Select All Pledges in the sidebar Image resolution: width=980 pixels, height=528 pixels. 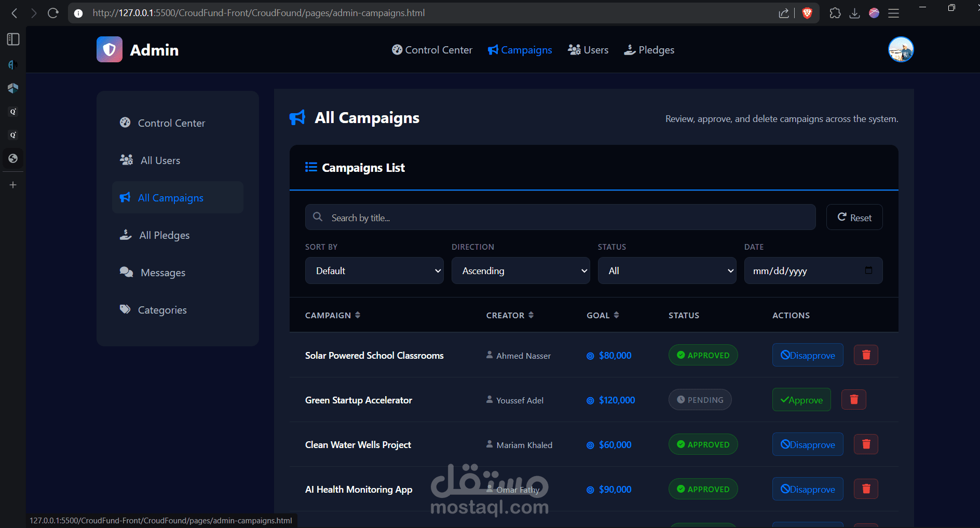pyautogui.click(x=178, y=235)
